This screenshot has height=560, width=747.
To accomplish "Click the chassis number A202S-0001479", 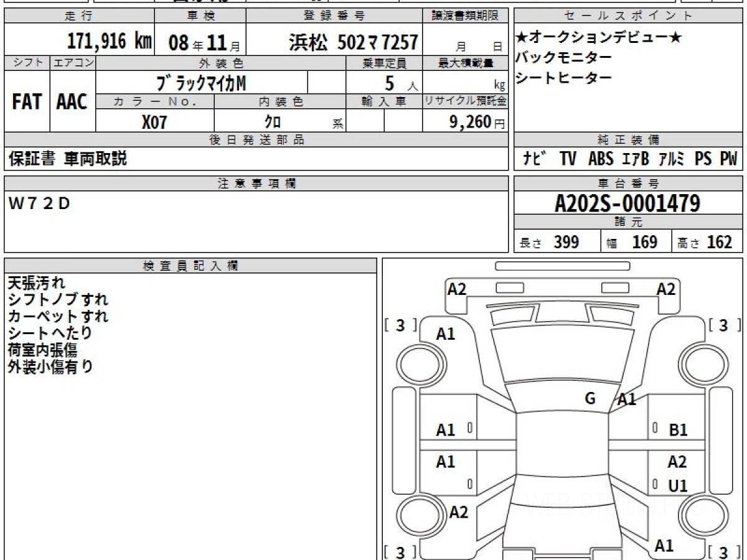I will 627,203.
